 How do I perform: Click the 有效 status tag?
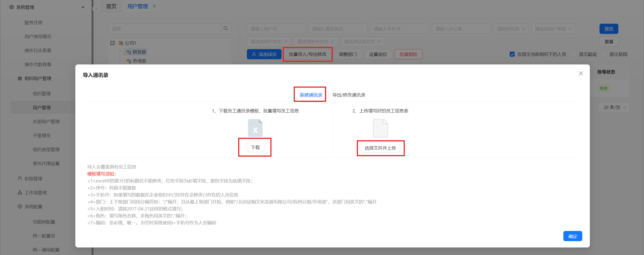[604, 88]
